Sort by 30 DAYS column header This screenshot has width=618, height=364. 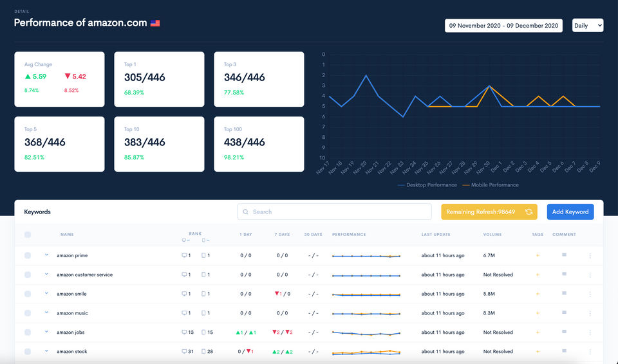pos(314,235)
